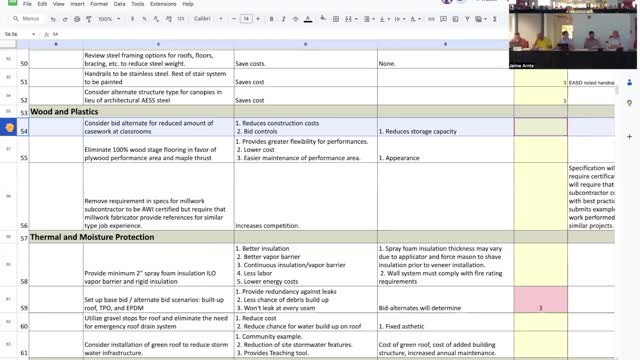The height and width of the screenshot is (360, 640).
Task: Increase decimal places icon
Action: [x=169, y=19]
